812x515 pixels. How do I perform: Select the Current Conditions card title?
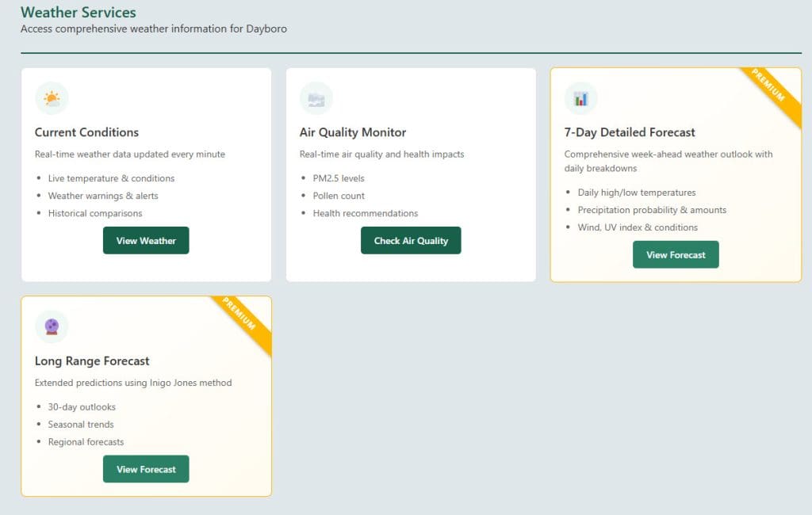86,132
